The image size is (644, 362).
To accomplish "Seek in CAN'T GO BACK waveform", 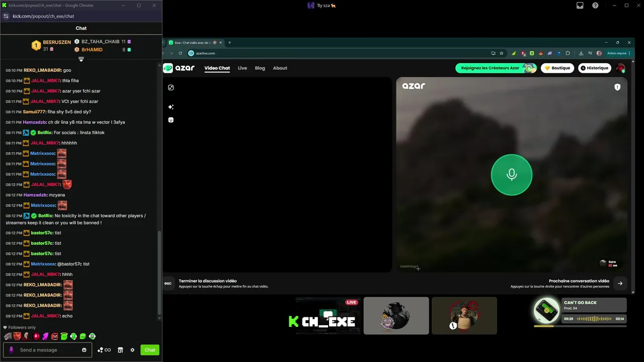I will pyautogui.click(x=595, y=319).
